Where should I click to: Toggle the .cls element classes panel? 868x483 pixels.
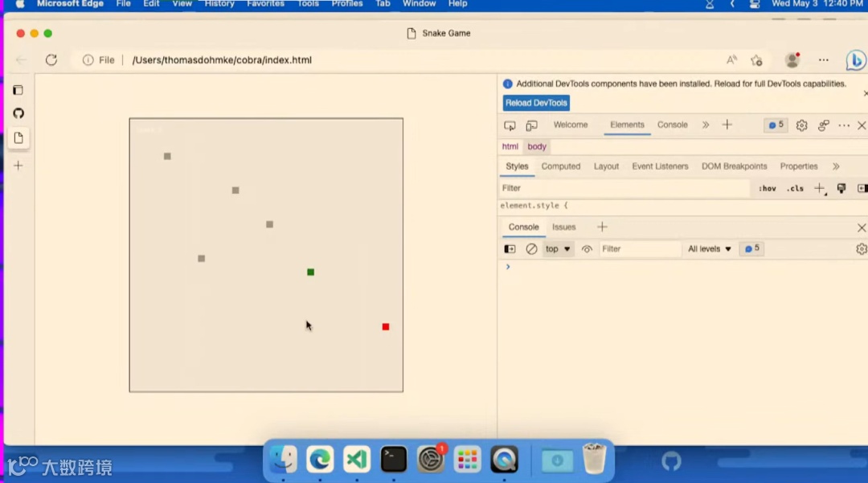coord(795,189)
